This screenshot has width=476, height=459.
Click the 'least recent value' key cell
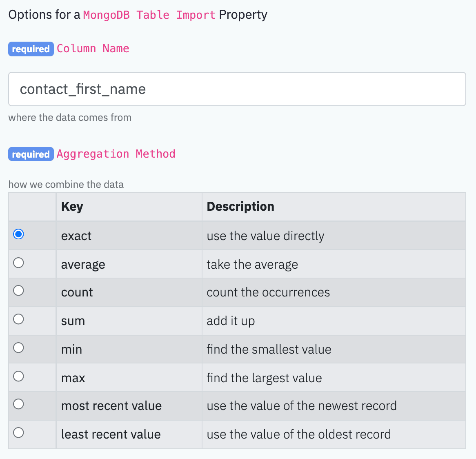point(129,434)
